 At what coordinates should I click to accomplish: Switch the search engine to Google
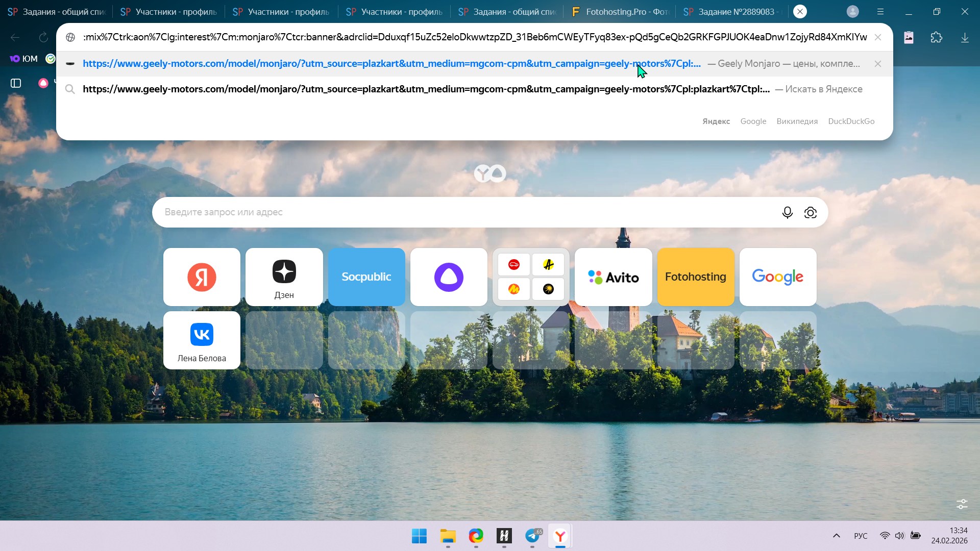click(753, 121)
